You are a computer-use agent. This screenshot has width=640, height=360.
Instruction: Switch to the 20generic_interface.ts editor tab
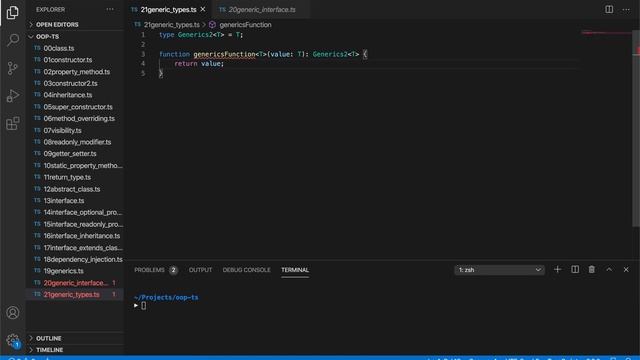(262, 9)
